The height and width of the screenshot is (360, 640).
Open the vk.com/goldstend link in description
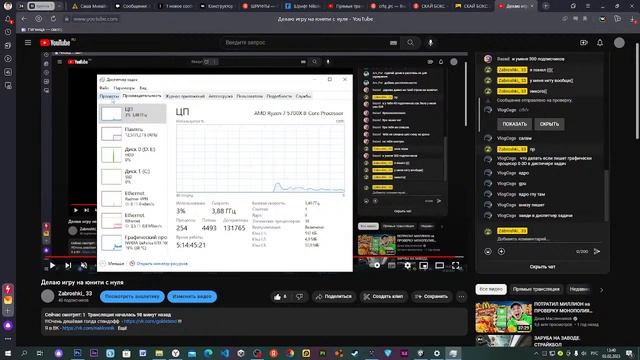tap(151, 321)
